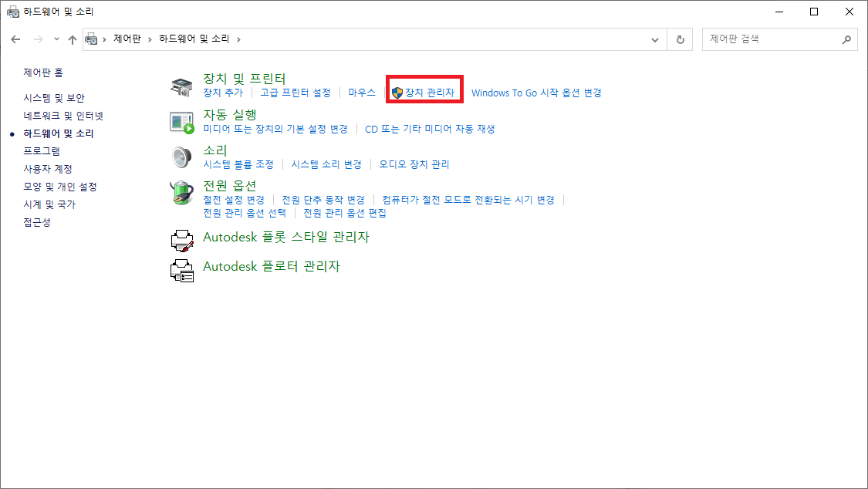Click 절전 설정 변경 link

[x=234, y=199]
